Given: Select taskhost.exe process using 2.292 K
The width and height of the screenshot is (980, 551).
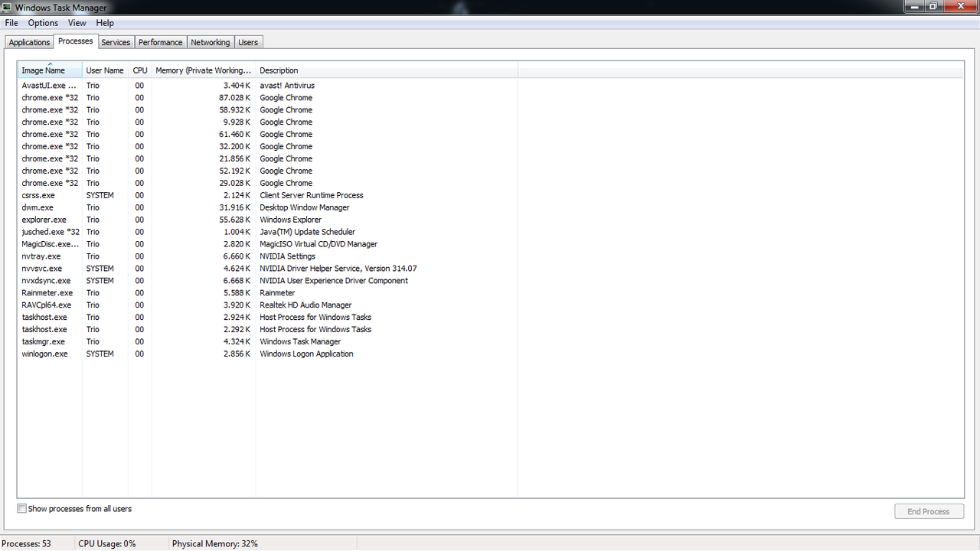Looking at the screenshot, I should click(268, 330).
